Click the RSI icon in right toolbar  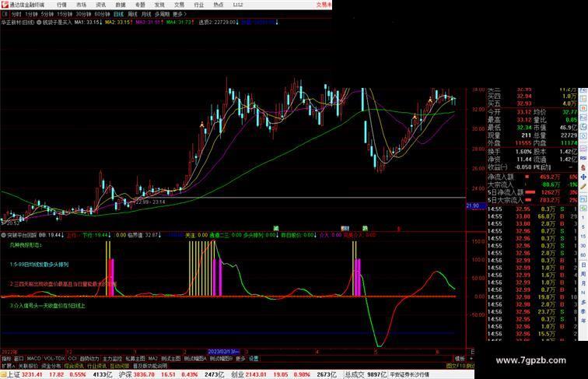click(583, 158)
